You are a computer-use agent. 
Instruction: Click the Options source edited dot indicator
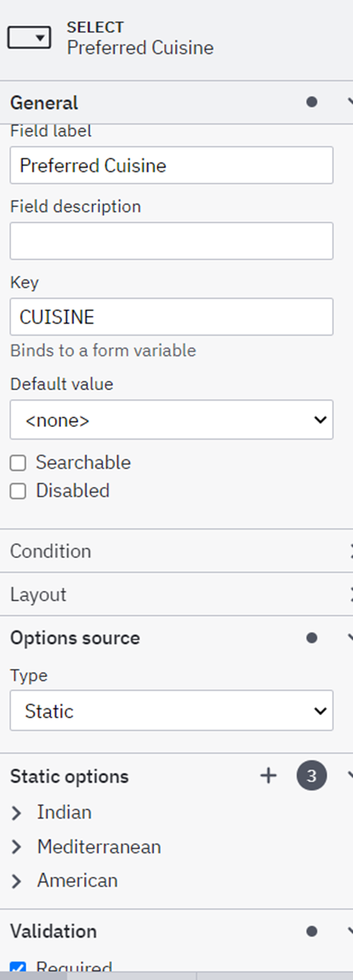(311, 638)
